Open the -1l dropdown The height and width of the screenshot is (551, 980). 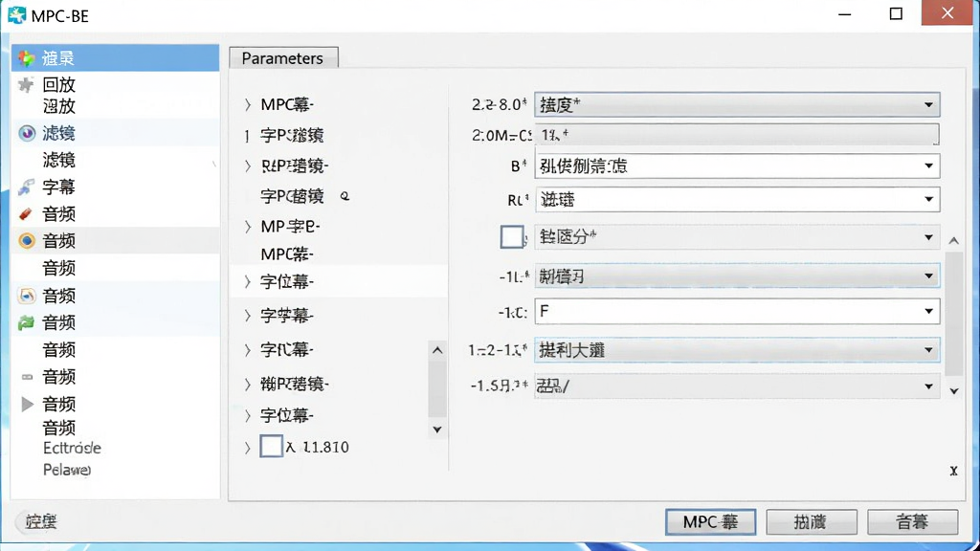[737, 276]
